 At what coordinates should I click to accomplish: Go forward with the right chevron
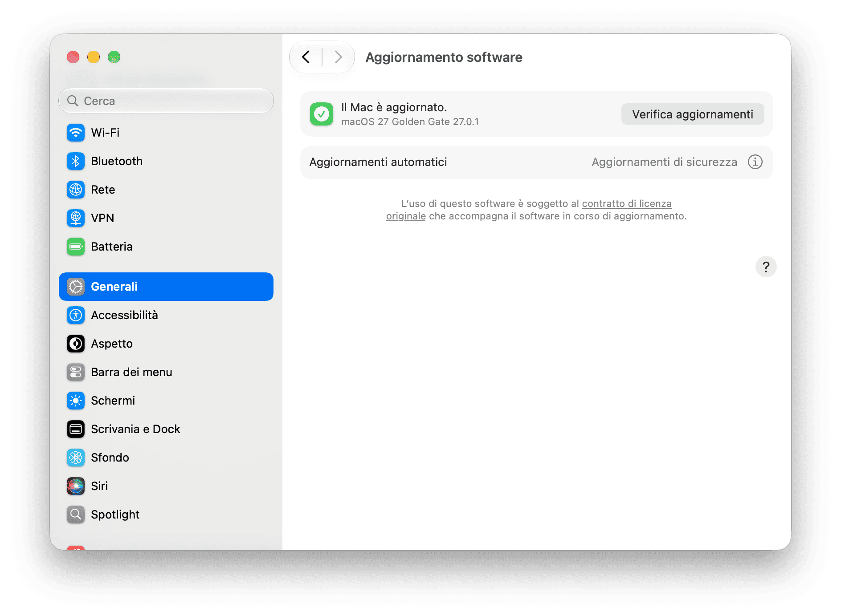tap(338, 57)
